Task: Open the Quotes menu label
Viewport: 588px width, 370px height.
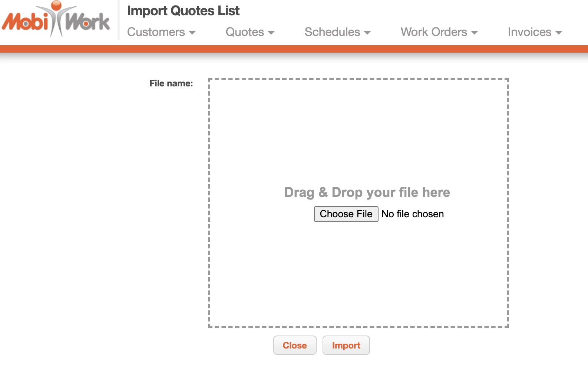Action: coord(245,32)
